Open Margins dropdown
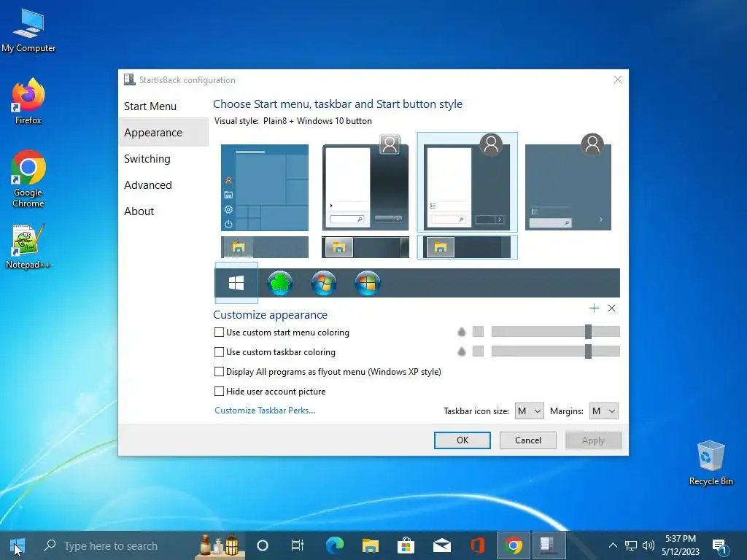The width and height of the screenshot is (747, 560). (x=603, y=411)
